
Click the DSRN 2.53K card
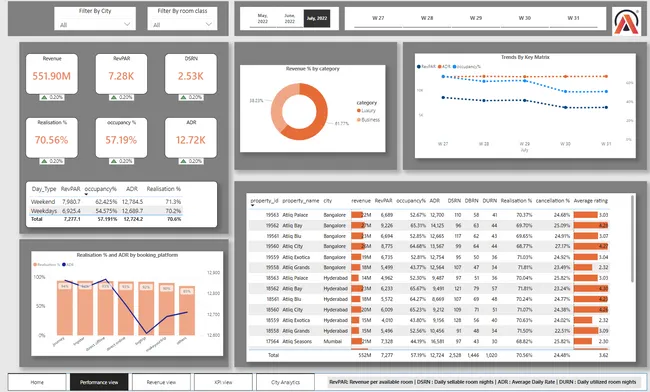(x=191, y=74)
